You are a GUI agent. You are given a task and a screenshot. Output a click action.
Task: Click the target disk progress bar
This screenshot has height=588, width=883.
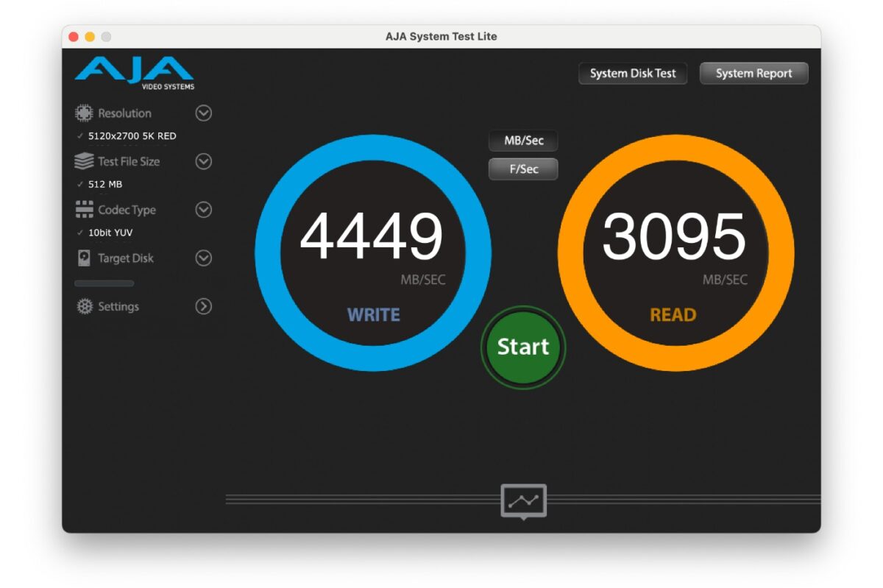click(x=104, y=283)
